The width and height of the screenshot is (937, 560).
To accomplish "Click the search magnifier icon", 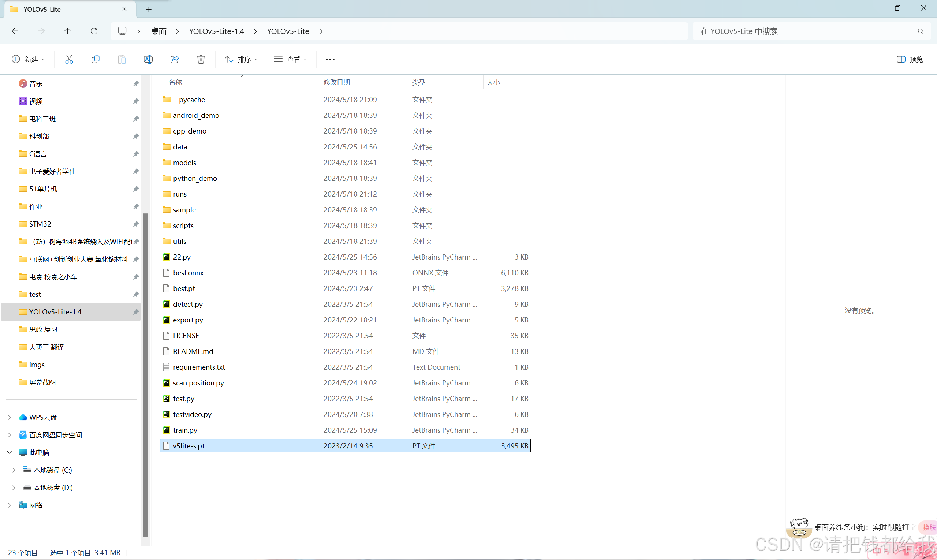I will pos(921,31).
